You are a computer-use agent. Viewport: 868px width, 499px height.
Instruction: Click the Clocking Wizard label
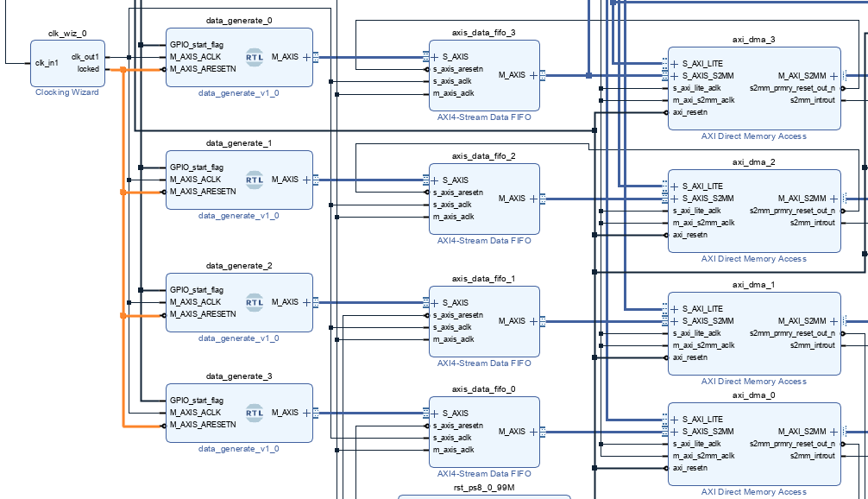pos(67,92)
